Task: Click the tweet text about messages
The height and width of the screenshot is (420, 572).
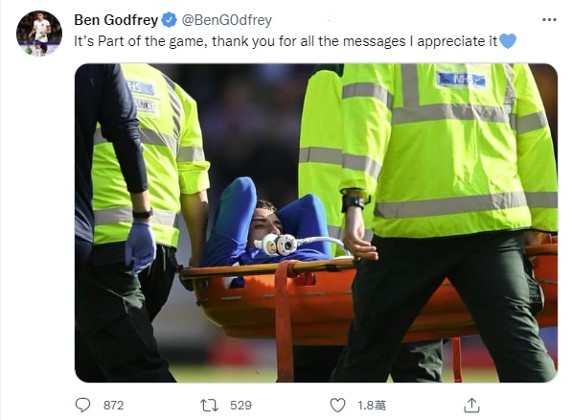Action: pyautogui.click(x=286, y=41)
